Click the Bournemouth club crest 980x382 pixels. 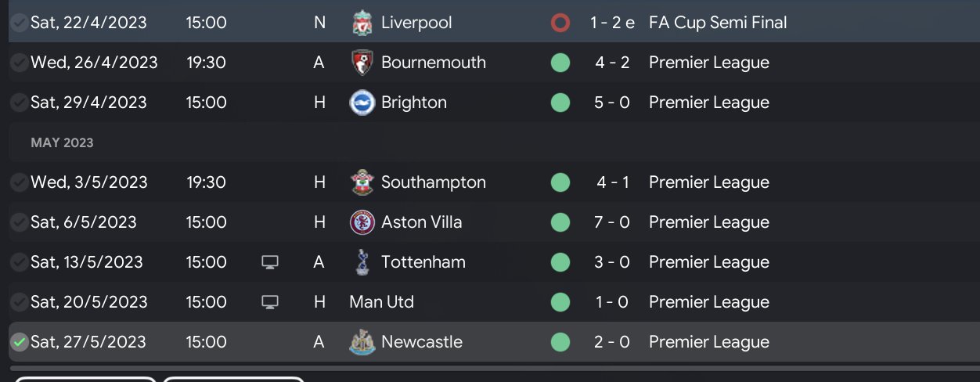(x=362, y=63)
